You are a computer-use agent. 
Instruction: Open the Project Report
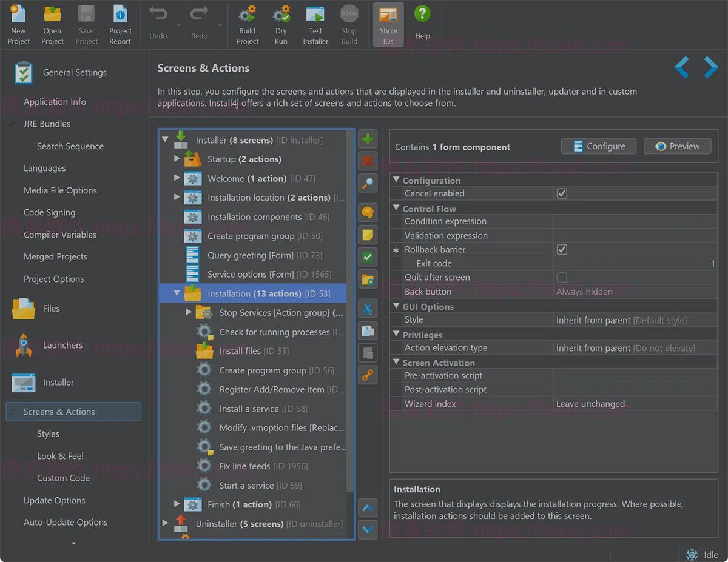click(x=120, y=24)
